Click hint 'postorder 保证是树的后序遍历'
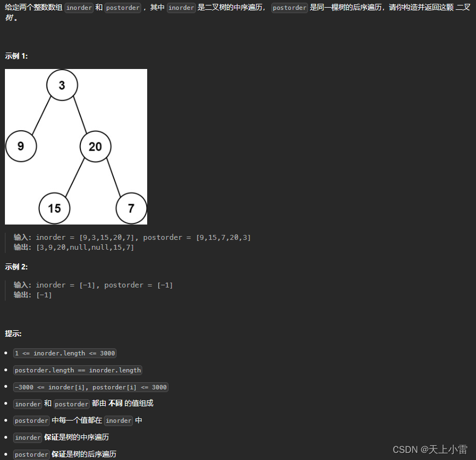Viewport: 476px width, 460px height. coord(65,455)
